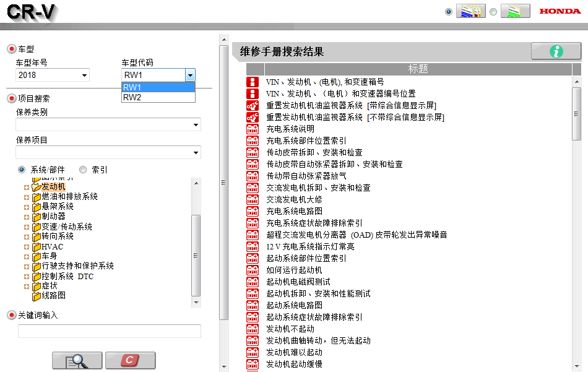Click engine icon beside 如何运行起动机
588x372 pixels.
253,270
